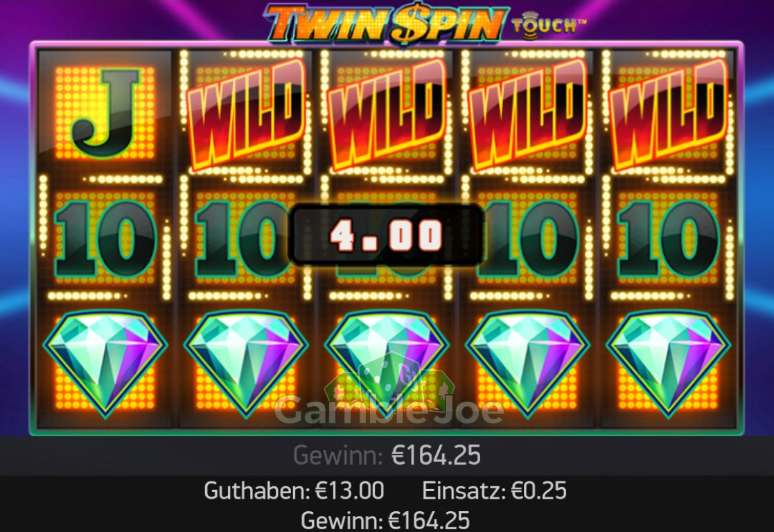Click the 10 symbol on first reel
The width and height of the screenshot is (774, 532).
point(105,239)
